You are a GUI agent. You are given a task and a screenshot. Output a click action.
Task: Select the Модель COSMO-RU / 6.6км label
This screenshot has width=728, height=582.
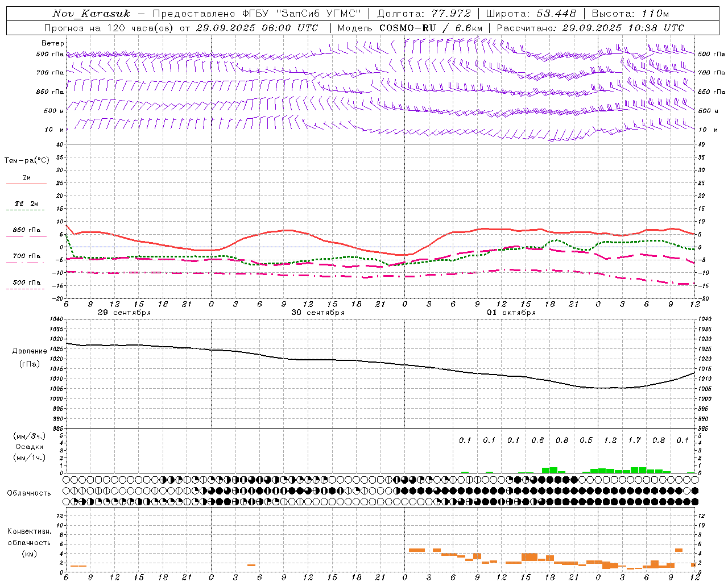coord(410,28)
